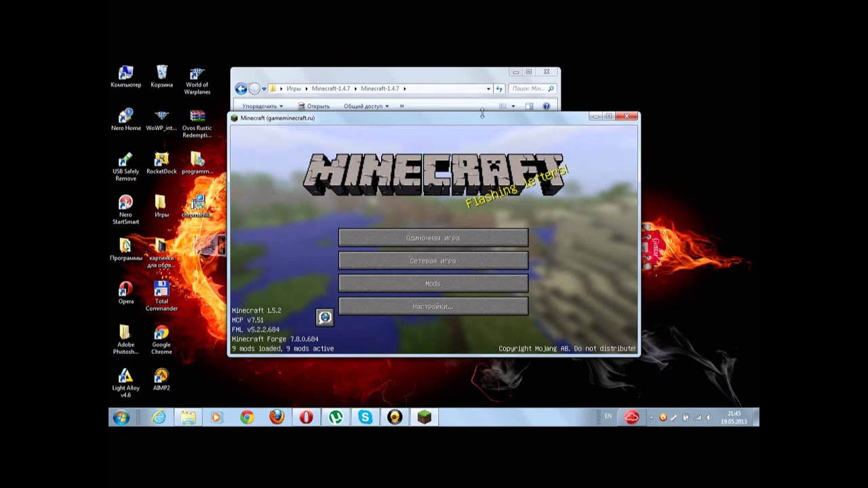
Task: Open the recent pages dropdown beside forward button
Action: 264,89
